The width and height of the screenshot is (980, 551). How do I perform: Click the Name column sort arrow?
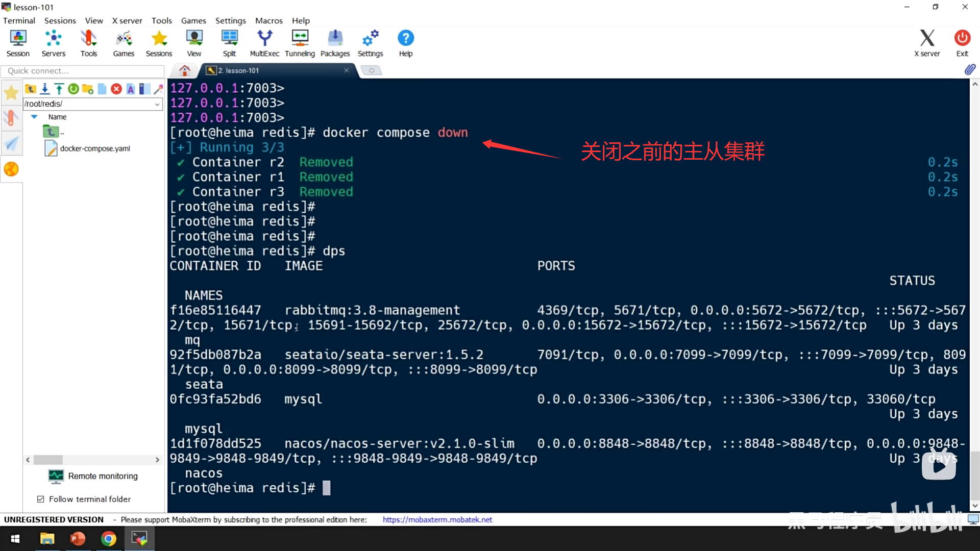[x=34, y=117]
